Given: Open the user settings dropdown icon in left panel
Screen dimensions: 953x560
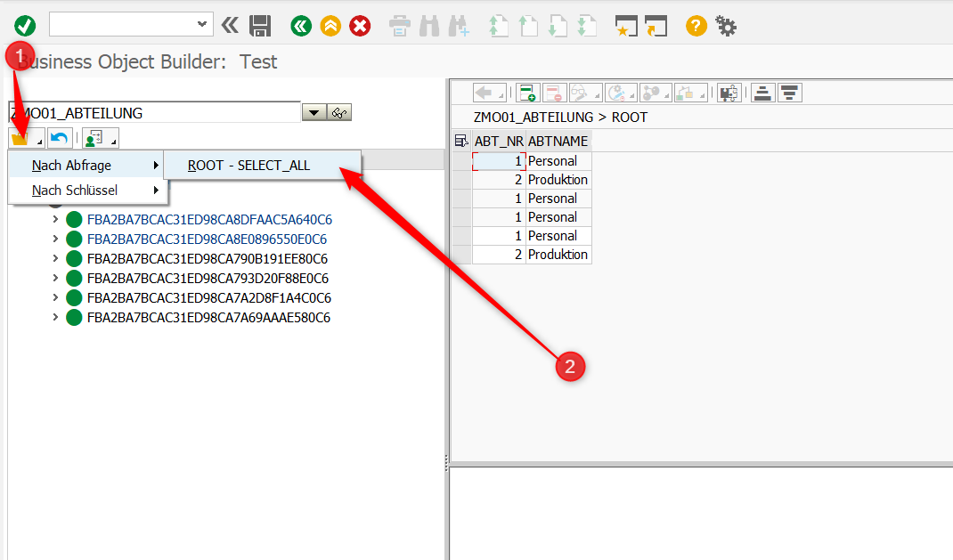Looking at the screenshot, I should [101, 139].
